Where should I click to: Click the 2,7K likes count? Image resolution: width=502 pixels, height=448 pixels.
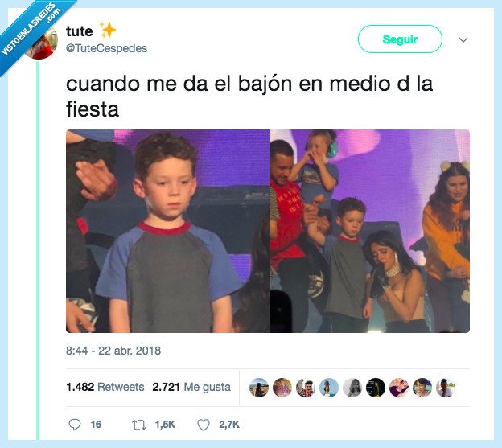click(x=229, y=425)
